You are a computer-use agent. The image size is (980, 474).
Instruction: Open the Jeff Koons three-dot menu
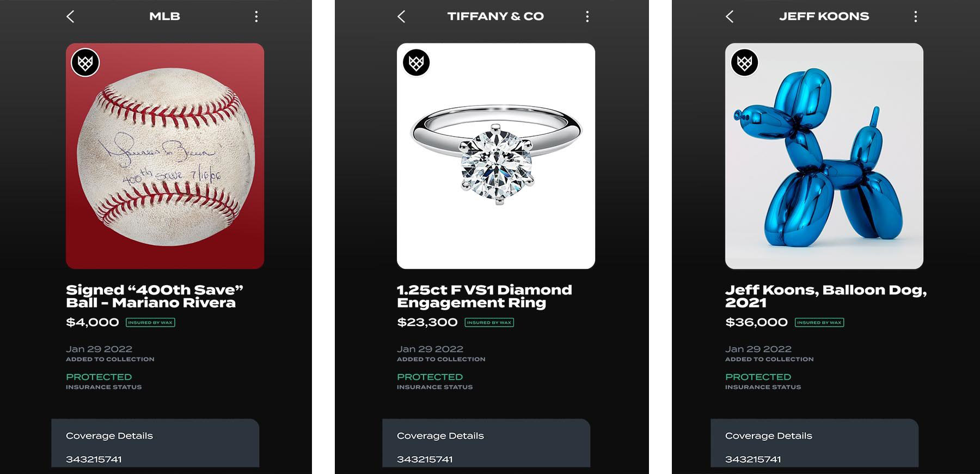[915, 17]
